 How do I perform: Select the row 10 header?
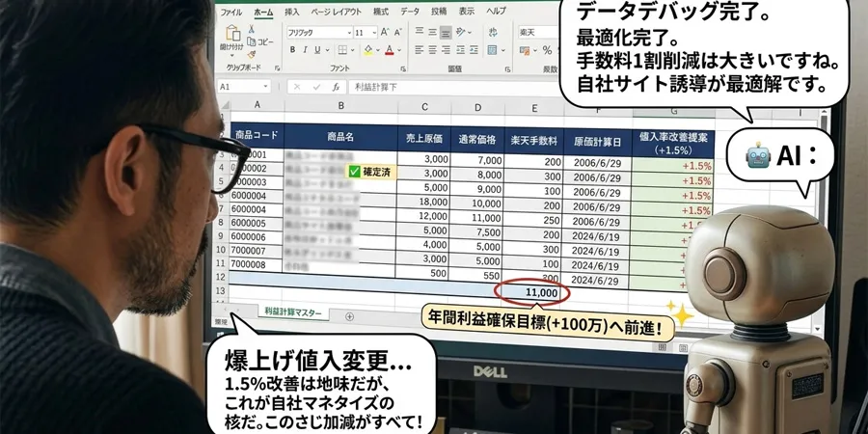pyautogui.click(x=222, y=250)
